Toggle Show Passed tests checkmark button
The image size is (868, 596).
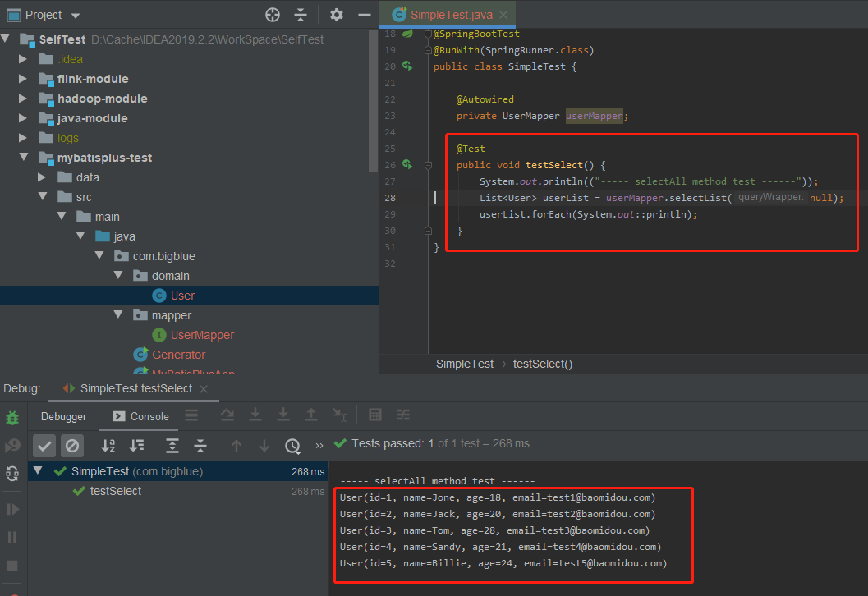pyautogui.click(x=44, y=446)
